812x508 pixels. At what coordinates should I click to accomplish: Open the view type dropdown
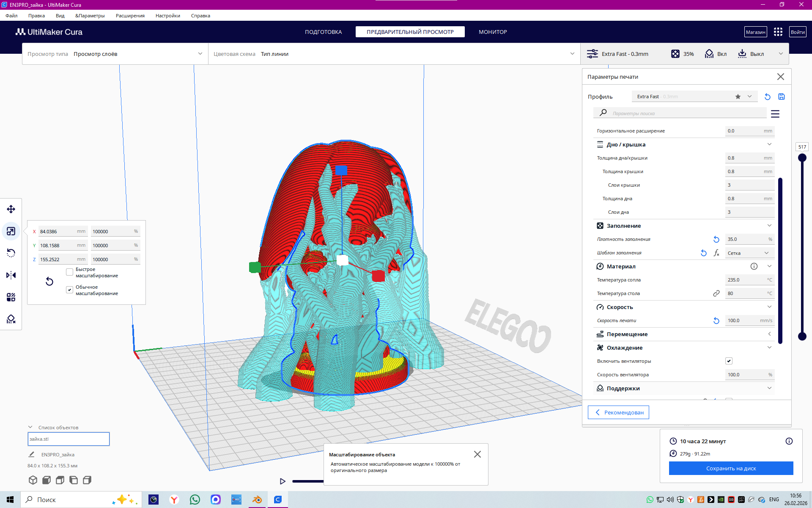pos(115,54)
